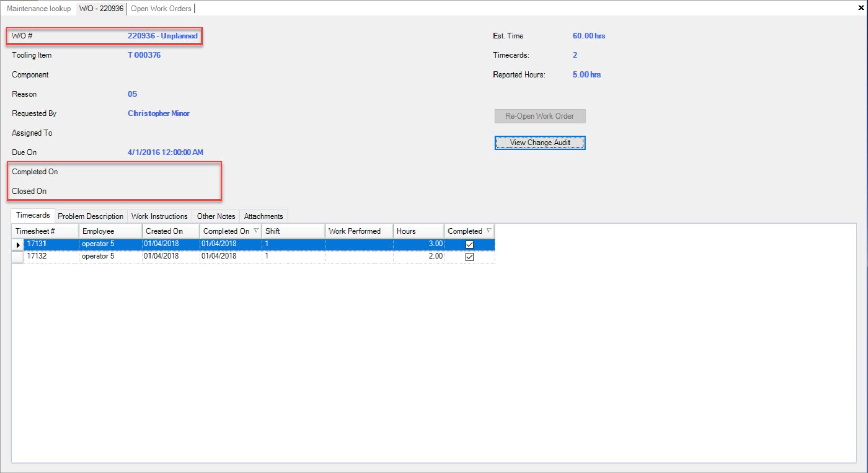The image size is (868, 473).
Task: Click the Due On date value
Action: [x=166, y=152]
